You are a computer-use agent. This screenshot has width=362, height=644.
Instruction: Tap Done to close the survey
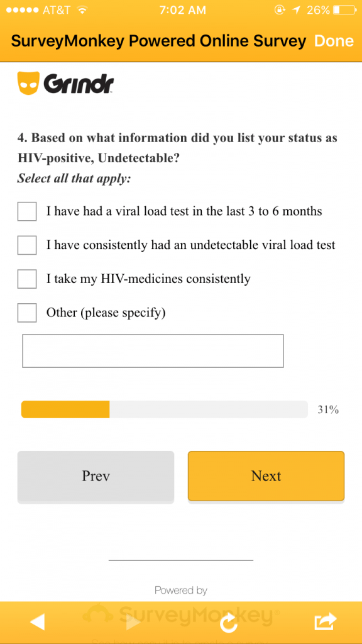pyautogui.click(x=334, y=41)
